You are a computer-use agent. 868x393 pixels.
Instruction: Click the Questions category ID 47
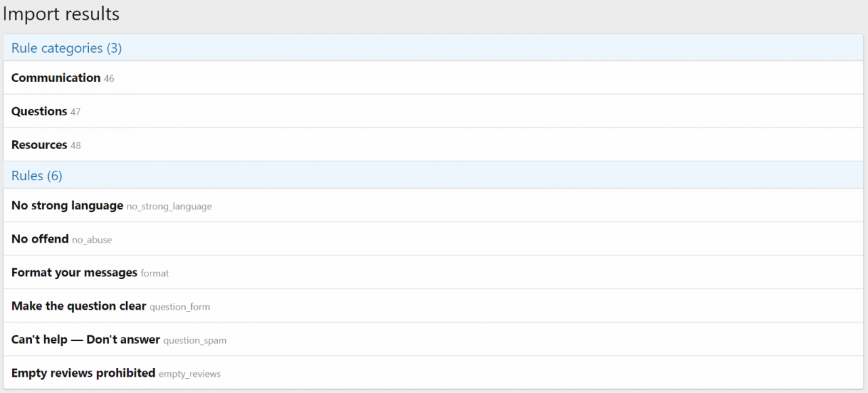(x=75, y=112)
